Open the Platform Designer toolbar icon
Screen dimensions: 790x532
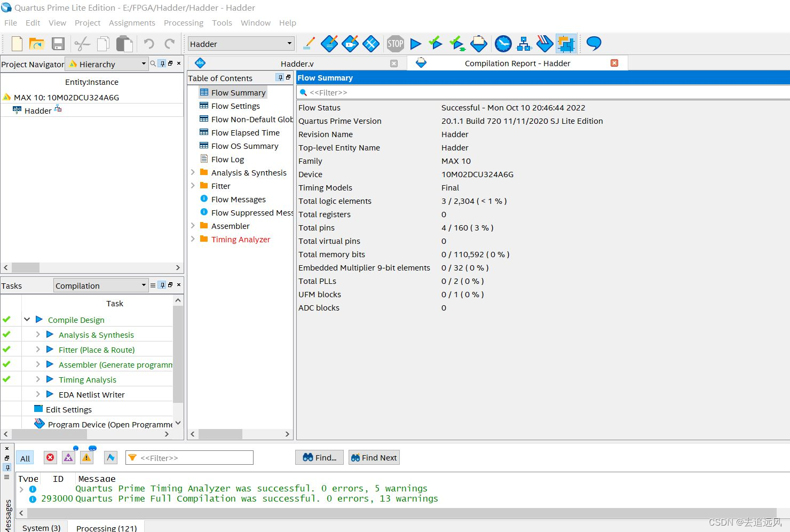coord(566,44)
